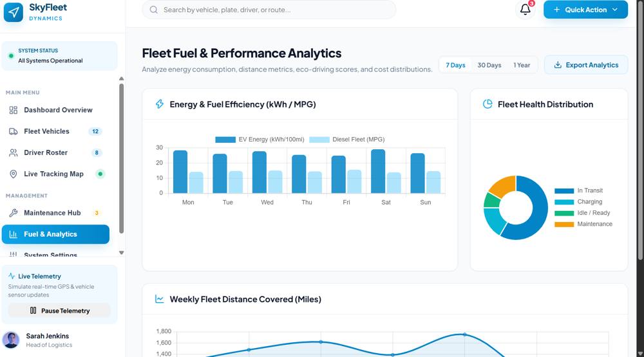The image size is (644, 357).
Task: Open Maintenance Hub section
Action: [x=55, y=213]
